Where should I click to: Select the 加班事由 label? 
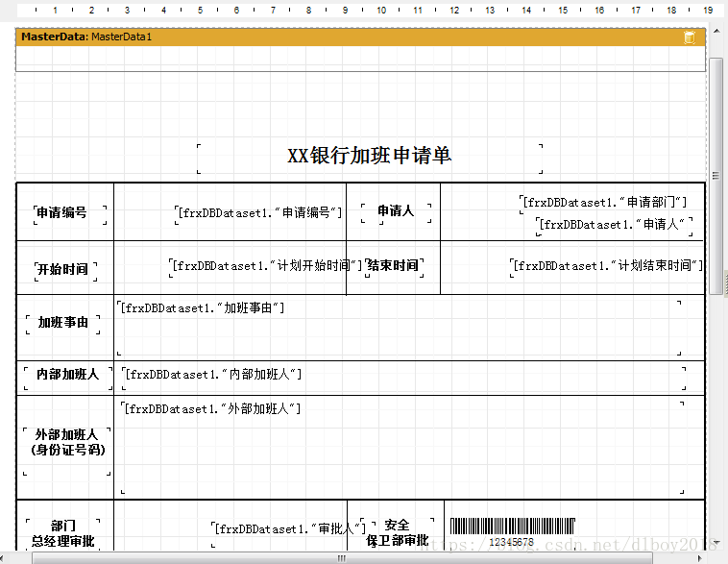tap(63, 325)
